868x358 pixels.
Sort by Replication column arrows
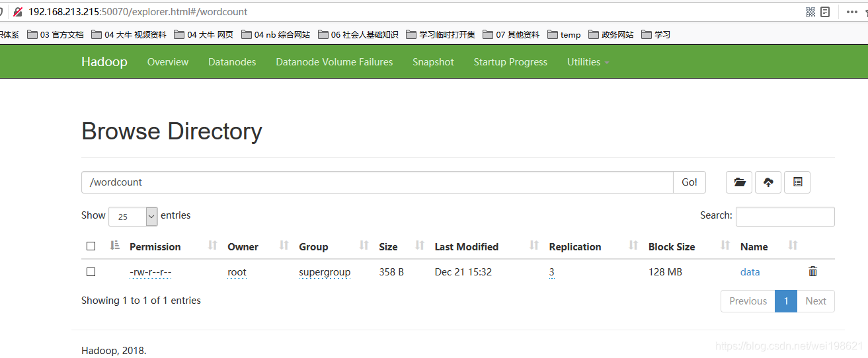click(x=633, y=246)
